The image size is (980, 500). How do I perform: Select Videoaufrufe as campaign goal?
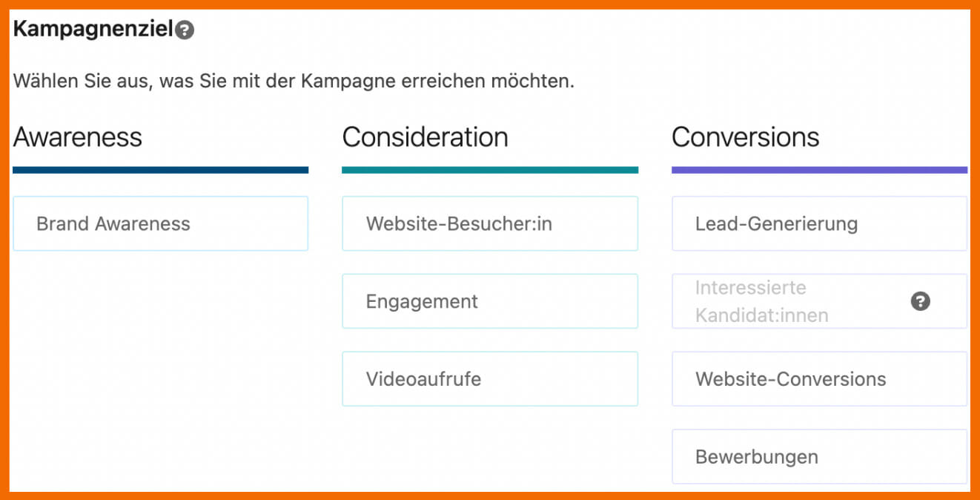tap(489, 379)
